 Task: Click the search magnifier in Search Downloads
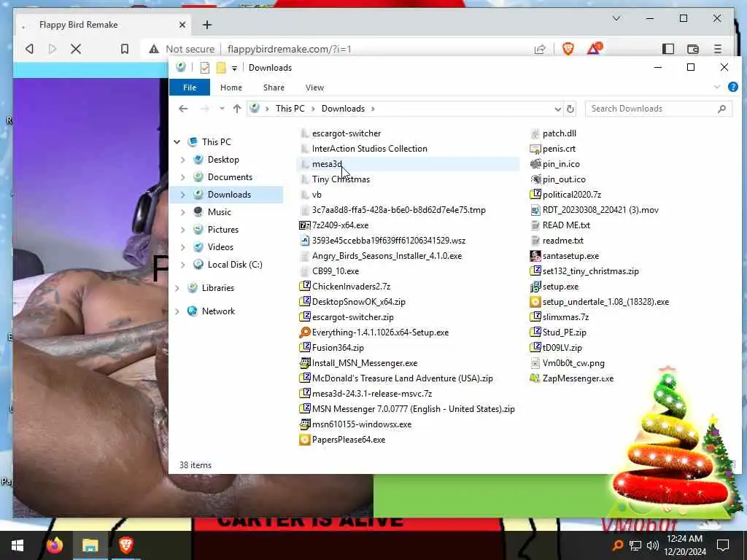(721, 109)
